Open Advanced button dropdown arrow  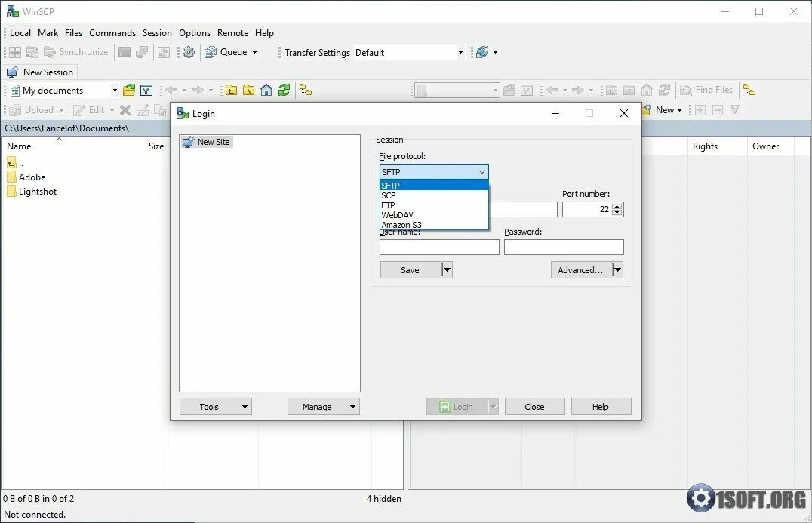617,269
